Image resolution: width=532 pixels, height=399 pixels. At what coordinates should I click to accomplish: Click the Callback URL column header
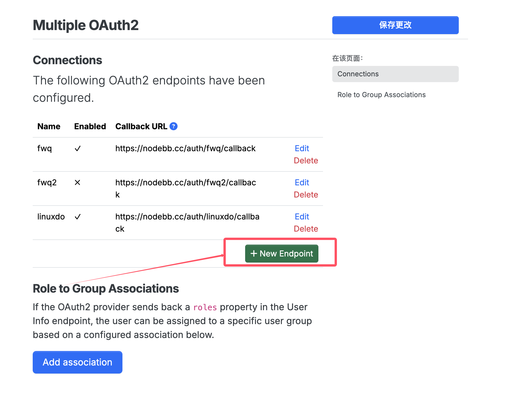(141, 126)
